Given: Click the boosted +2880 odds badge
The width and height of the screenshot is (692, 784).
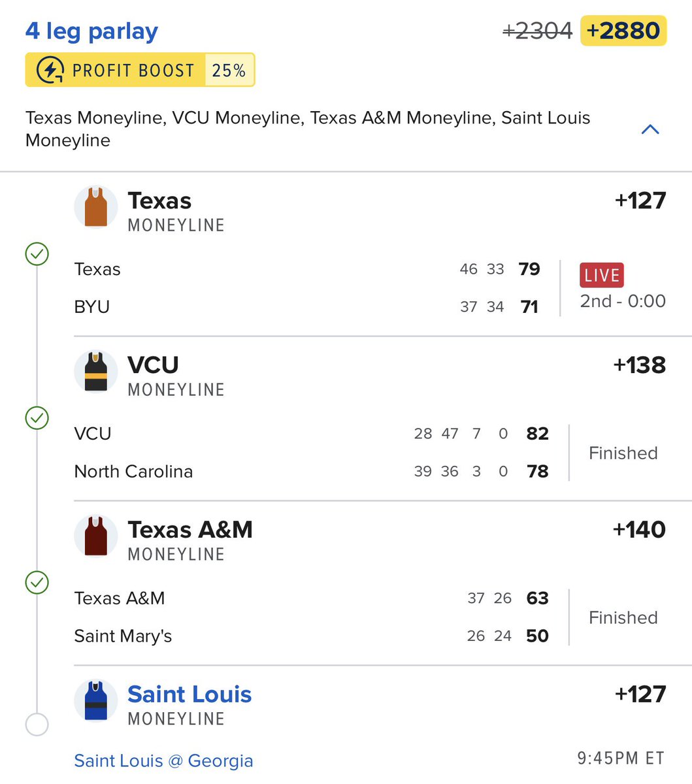Looking at the screenshot, I should click(x=623, y=31).
